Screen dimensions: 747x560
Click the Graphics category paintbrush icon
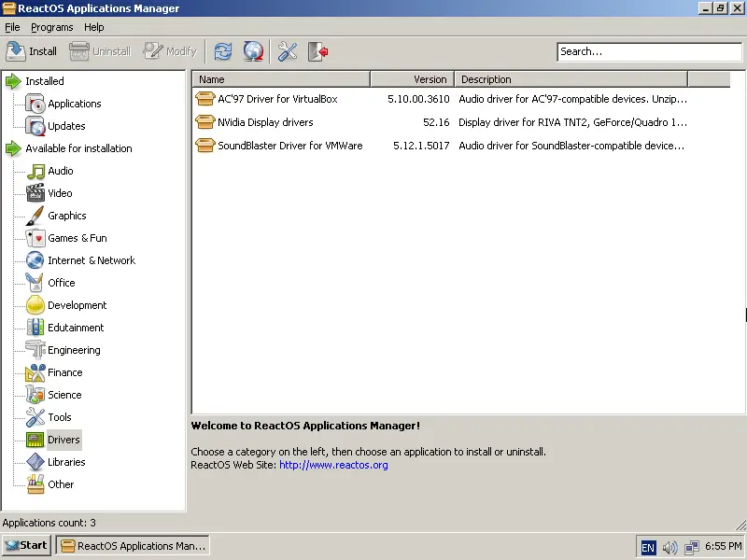35,216
